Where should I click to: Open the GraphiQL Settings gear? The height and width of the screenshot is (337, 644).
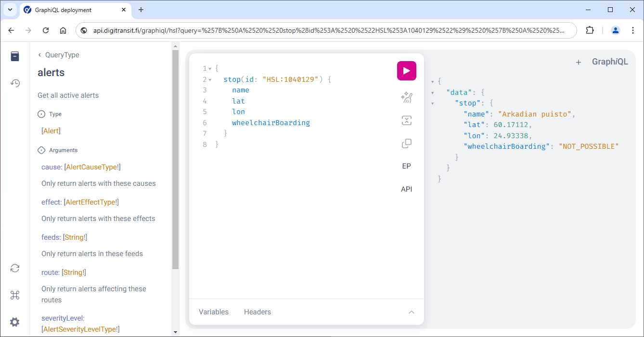15,322
